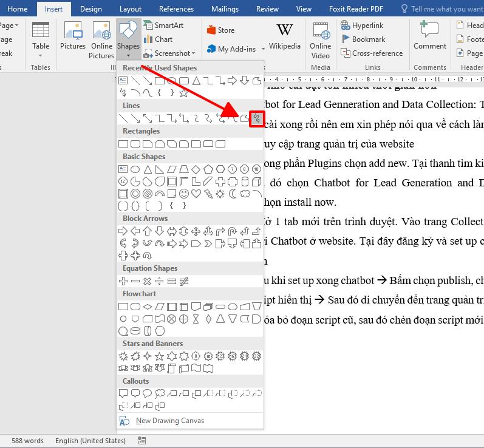Open the Foxit Reader PDF tab
484x448 pixels.
click(x=356, y=9)
